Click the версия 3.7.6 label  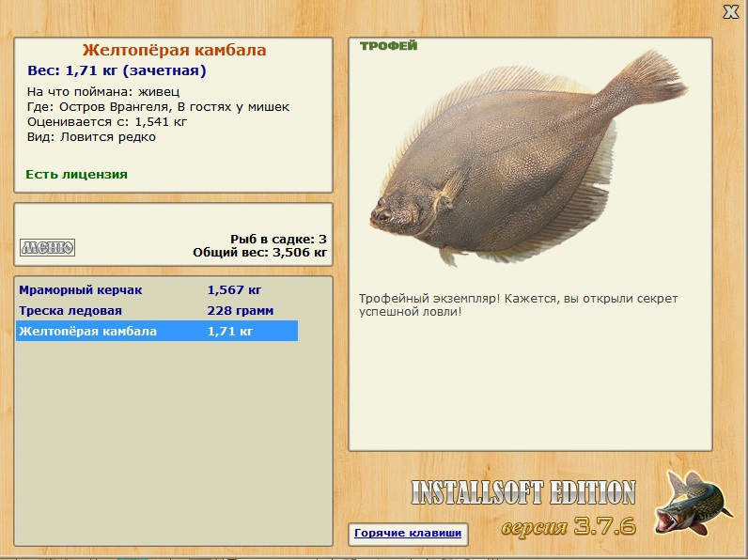[x=569, y=526]
